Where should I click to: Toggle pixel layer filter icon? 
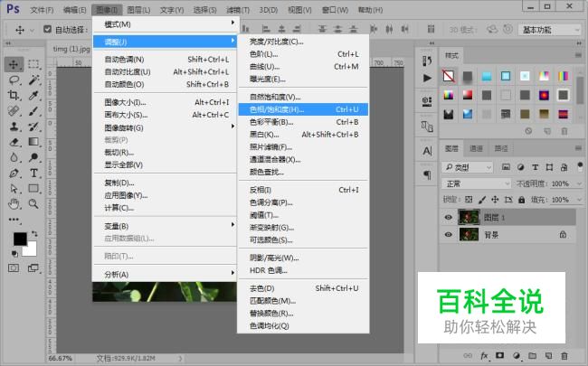506,167
